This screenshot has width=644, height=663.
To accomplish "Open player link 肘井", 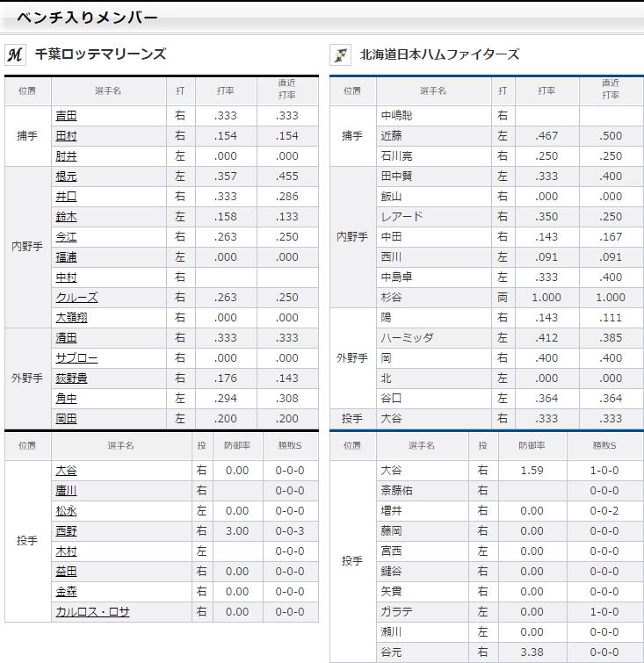I will pos(67,156).
